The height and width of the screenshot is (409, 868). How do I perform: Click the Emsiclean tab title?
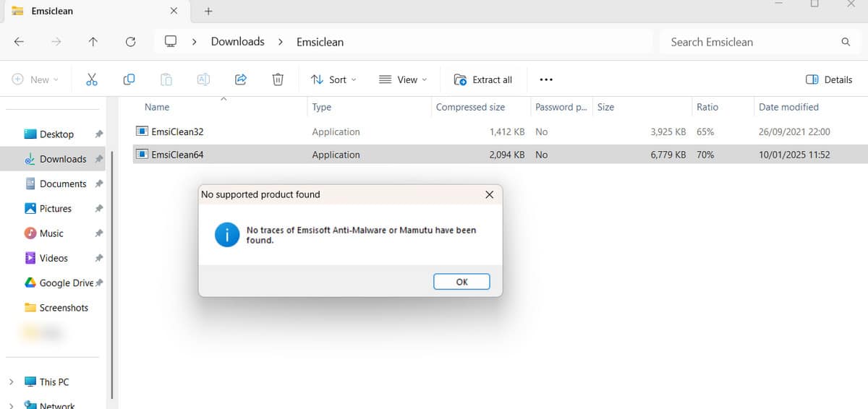tap(52, 12)
